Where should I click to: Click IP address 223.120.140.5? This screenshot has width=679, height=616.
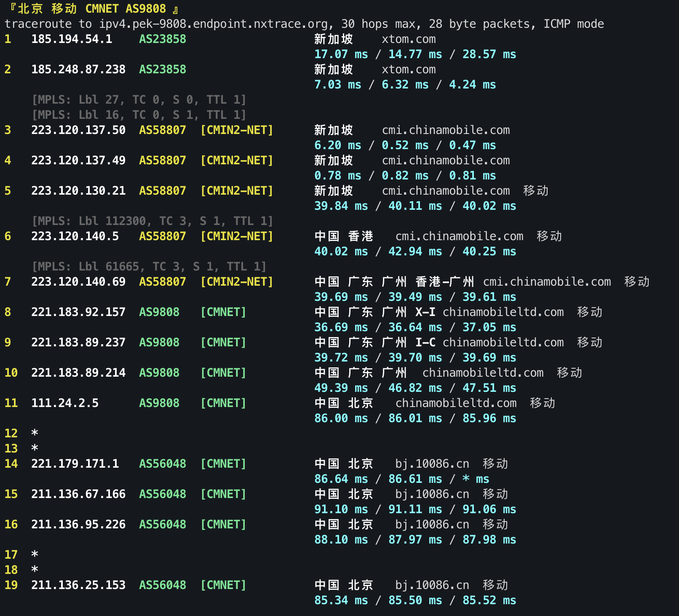(75, 236)
